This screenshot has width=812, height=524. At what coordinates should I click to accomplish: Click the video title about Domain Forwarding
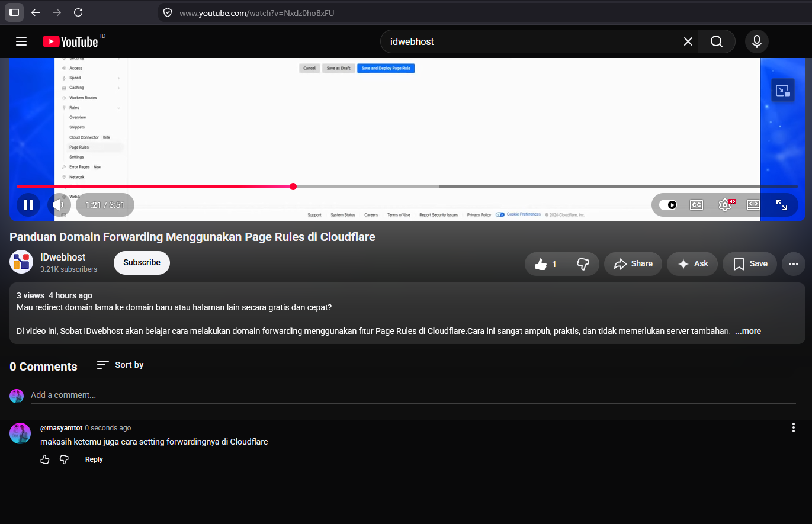pyautogui.click(x=192, y=237)
